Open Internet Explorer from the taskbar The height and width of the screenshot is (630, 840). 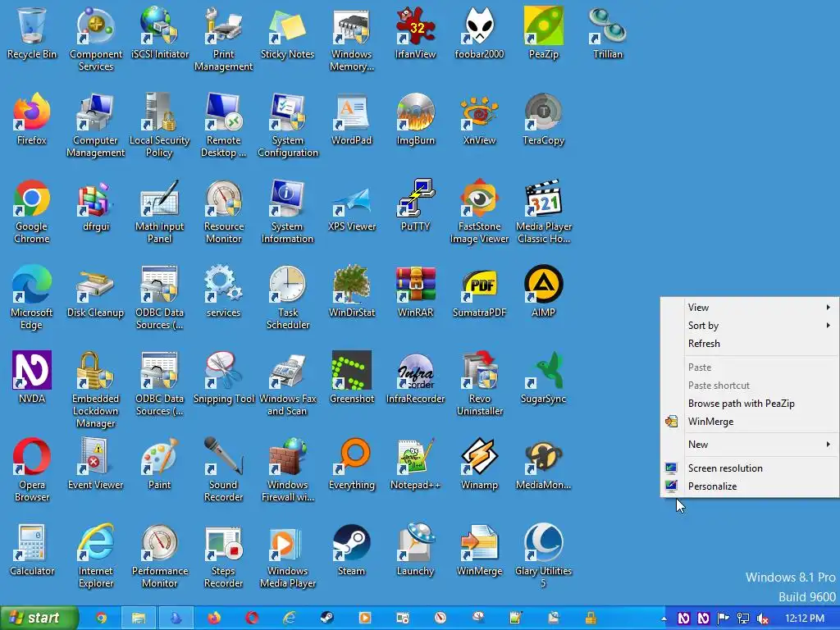coord(290,619)
